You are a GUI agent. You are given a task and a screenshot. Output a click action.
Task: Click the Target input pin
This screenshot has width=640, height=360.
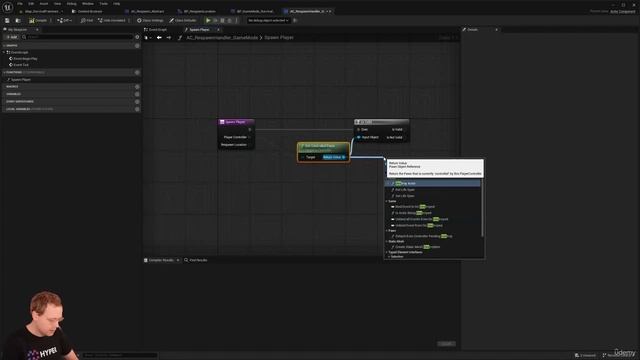pyautogui.click(x=302, y=157)
